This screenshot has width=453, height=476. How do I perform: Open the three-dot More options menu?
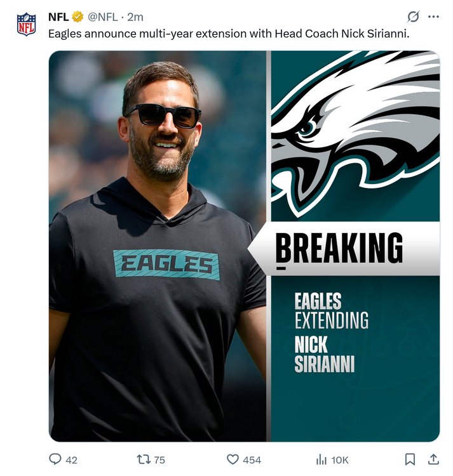point(433,17)
